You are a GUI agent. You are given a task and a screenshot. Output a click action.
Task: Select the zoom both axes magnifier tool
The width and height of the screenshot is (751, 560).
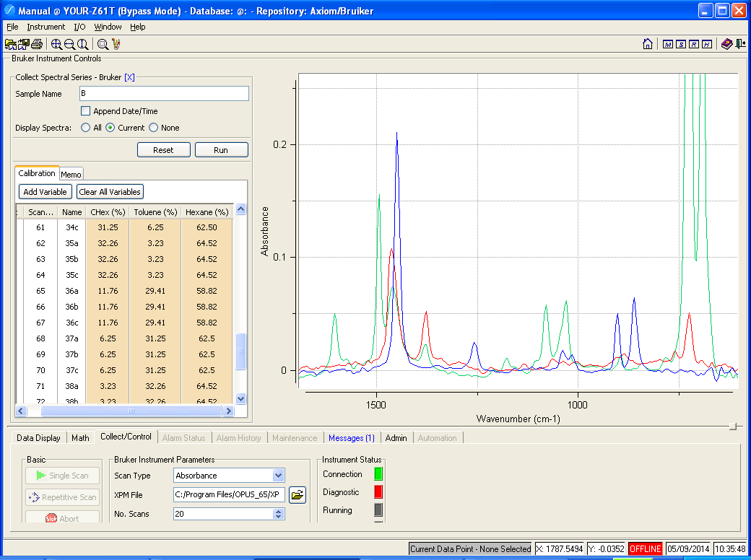[x=56, y=44]
